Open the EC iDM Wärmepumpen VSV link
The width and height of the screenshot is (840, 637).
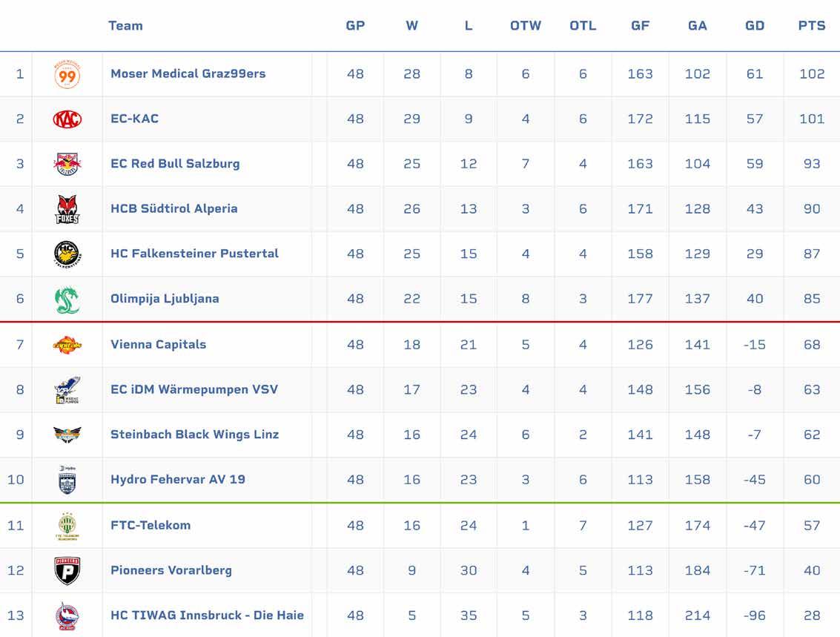194,389
